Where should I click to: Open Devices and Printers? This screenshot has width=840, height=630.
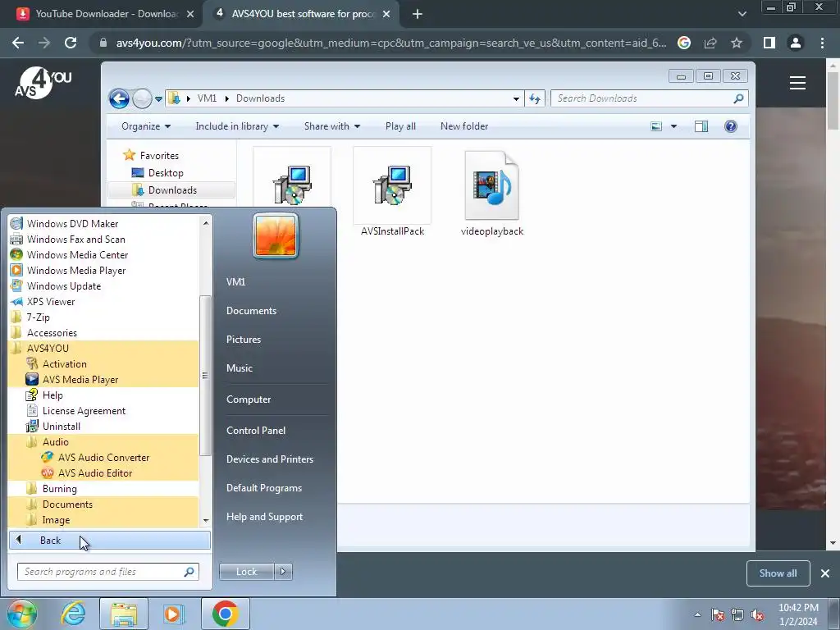tap(269, 459)
